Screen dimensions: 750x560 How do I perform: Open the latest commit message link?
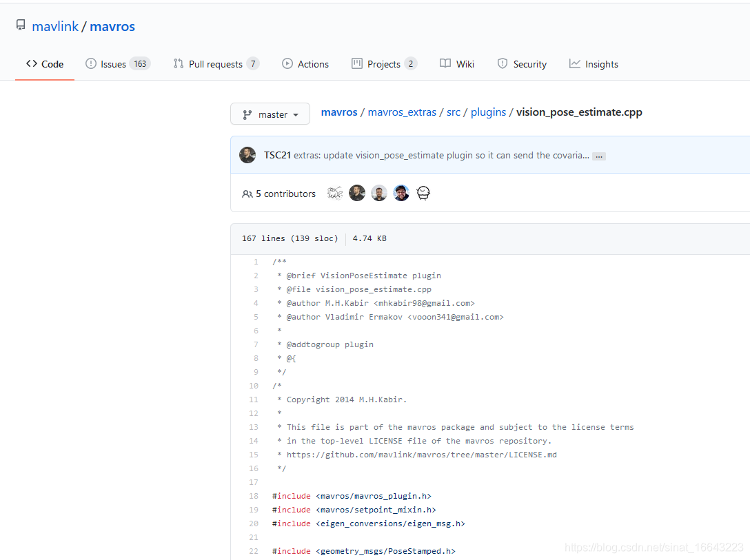coord(441,155)
